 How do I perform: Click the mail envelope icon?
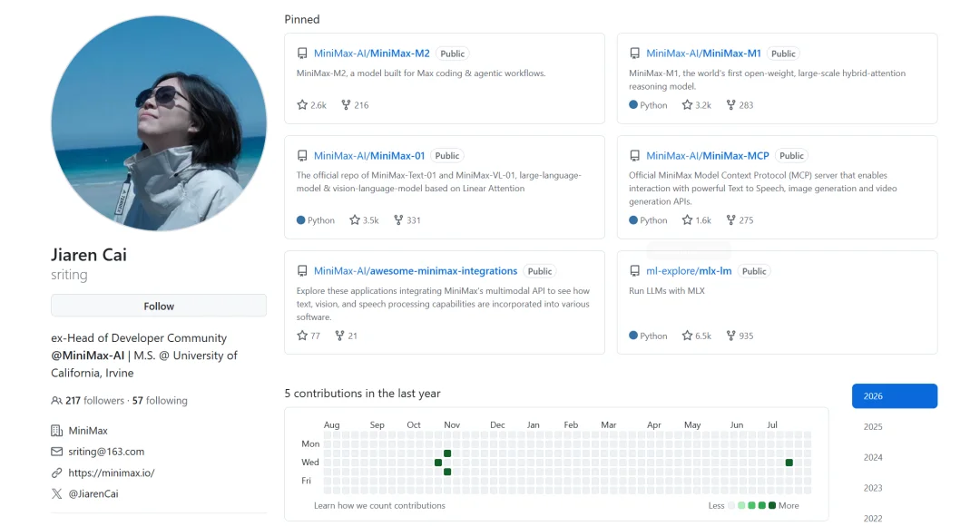pos(56,451)
